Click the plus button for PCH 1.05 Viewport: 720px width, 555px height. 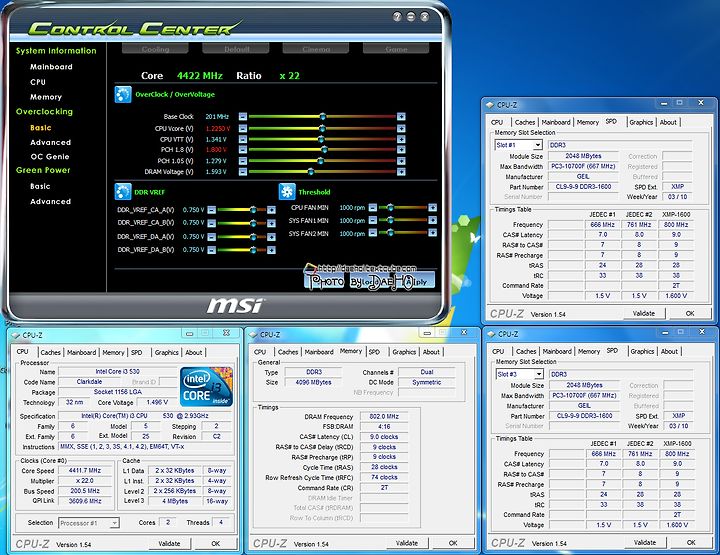click(x=401, y=161)
